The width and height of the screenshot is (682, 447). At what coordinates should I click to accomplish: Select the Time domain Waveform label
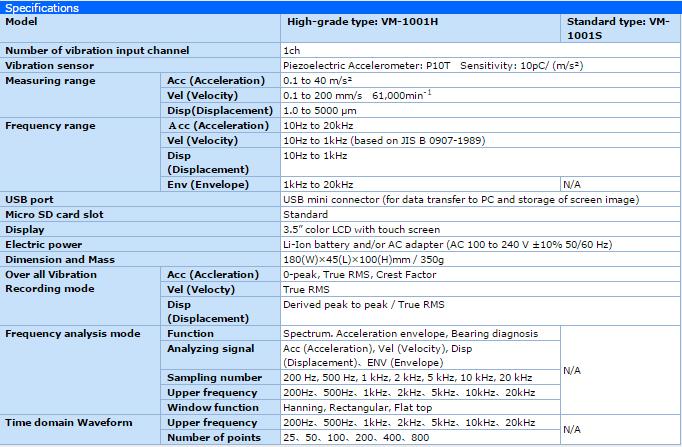coord(69,423)
